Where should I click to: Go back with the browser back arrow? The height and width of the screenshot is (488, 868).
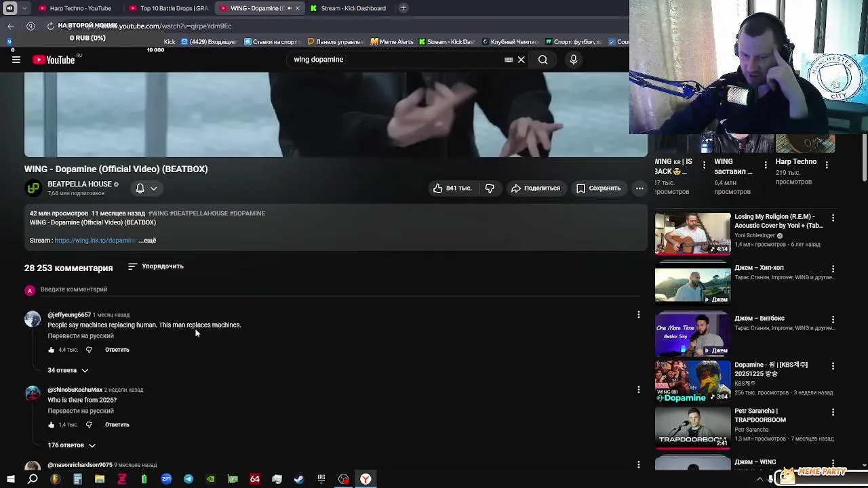(10, 26)
